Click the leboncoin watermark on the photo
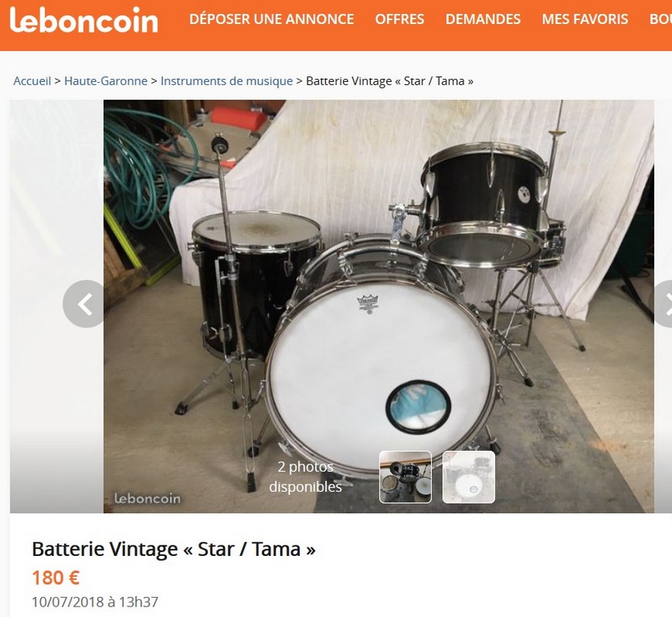 148,498
